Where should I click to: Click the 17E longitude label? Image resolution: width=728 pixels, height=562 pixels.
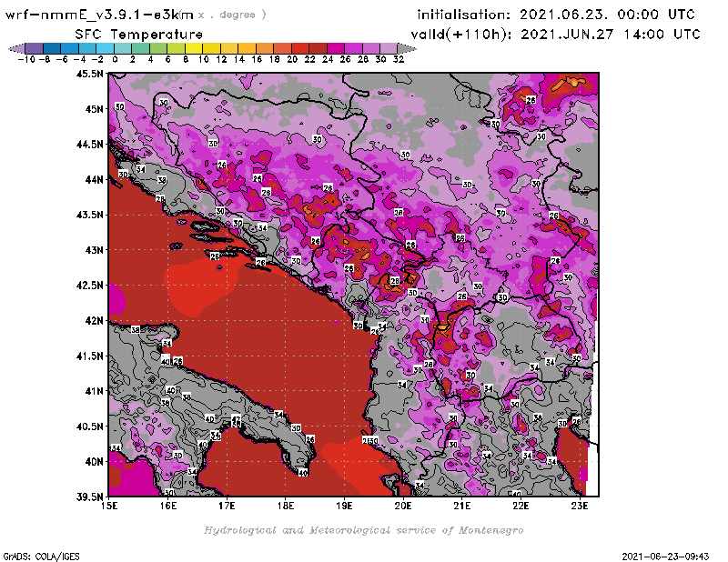227,506
